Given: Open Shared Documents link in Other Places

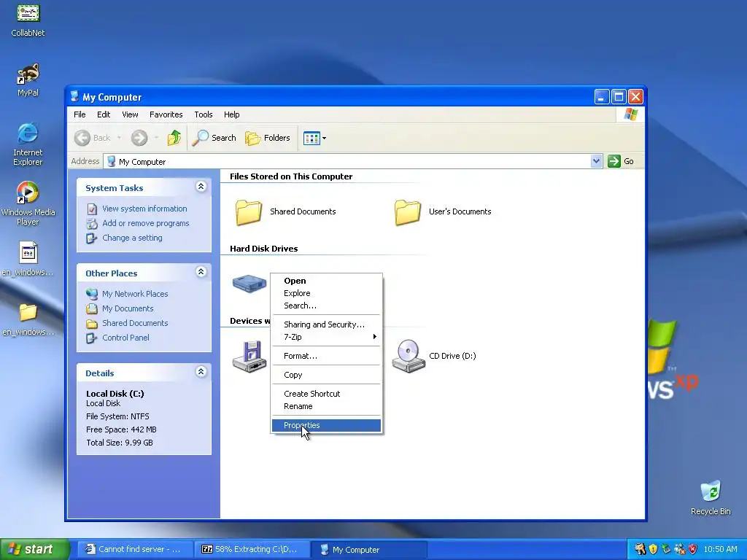Looking at the screenshot, I should [135, 323].
